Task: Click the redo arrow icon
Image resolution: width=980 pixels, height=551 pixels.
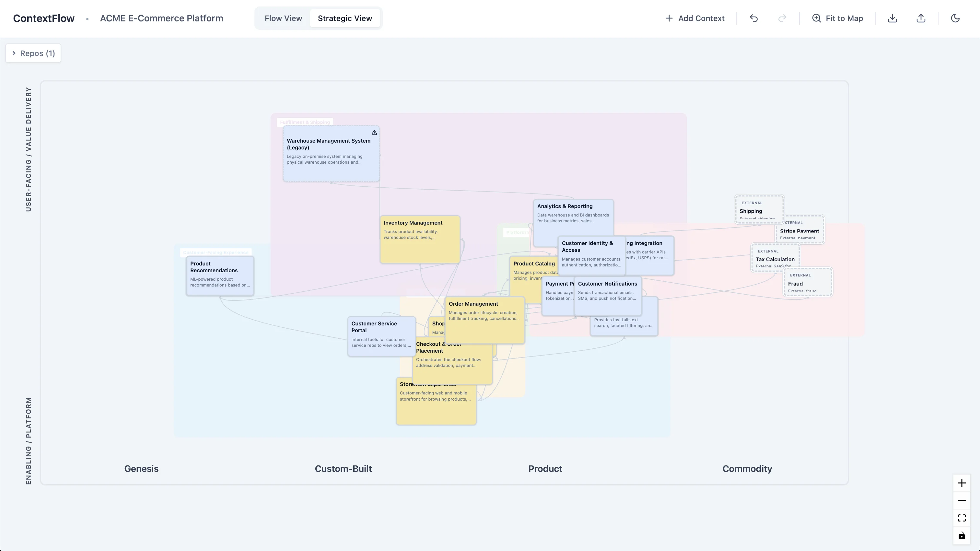Action: click(782, 18)
